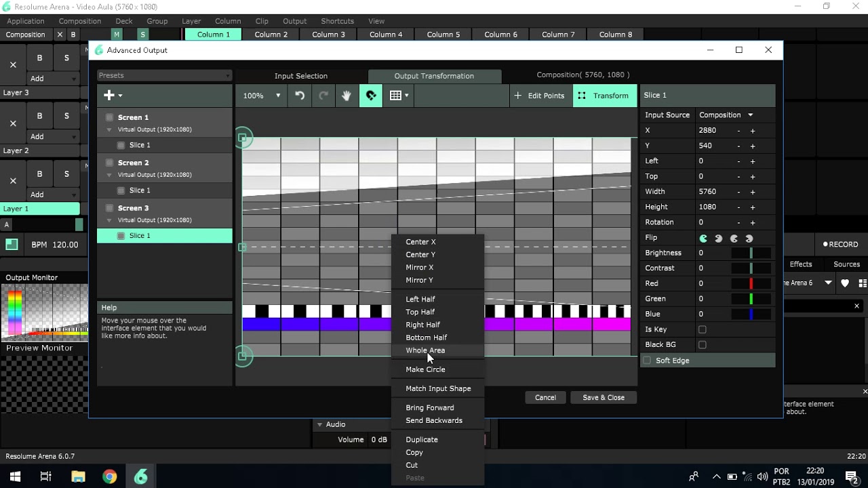Image resolution: width=868 pixels, height=488 pixels.
Task: Adjust the Brightness slider
Action: [x=751, y=253]
